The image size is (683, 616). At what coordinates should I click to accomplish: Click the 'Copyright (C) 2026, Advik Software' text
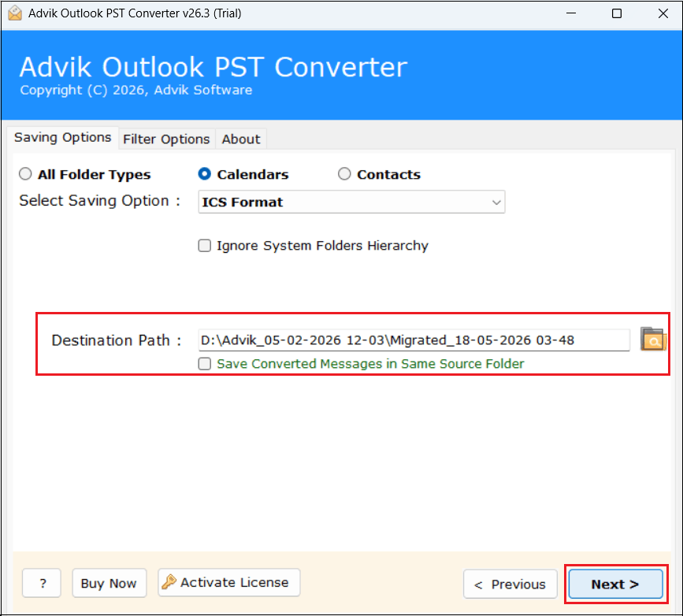tap(136, 90)
